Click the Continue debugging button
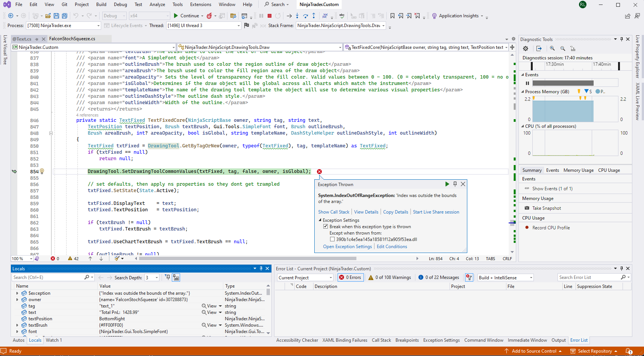The height and width of the screenshot is (356, 644). pyautogui.click(x=186, y=16)
